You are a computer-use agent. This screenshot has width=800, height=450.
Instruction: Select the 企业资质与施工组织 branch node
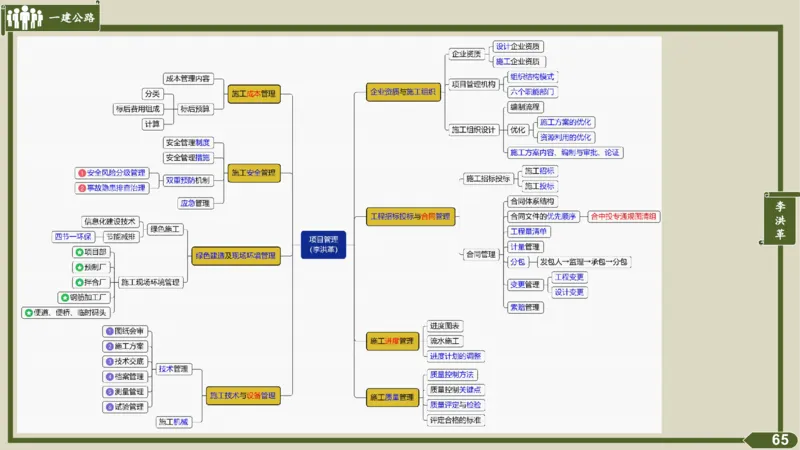[x=403, y=92]
